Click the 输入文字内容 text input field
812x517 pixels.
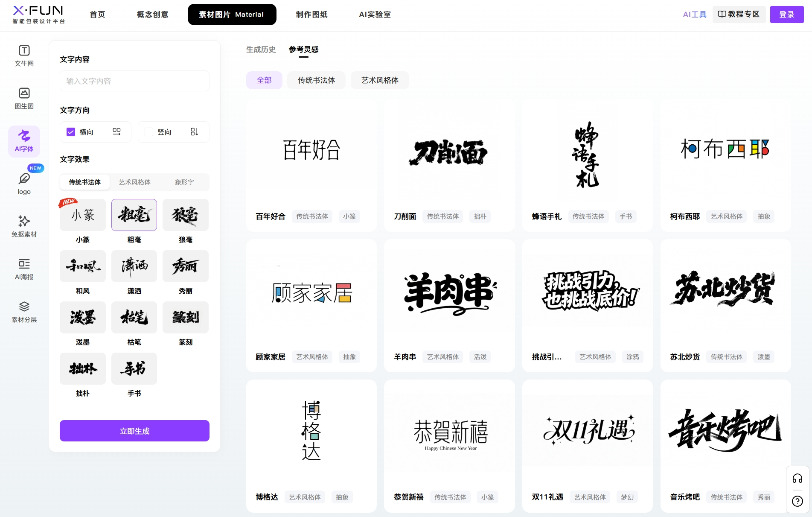pyautogui.click(x=134, y=81)
